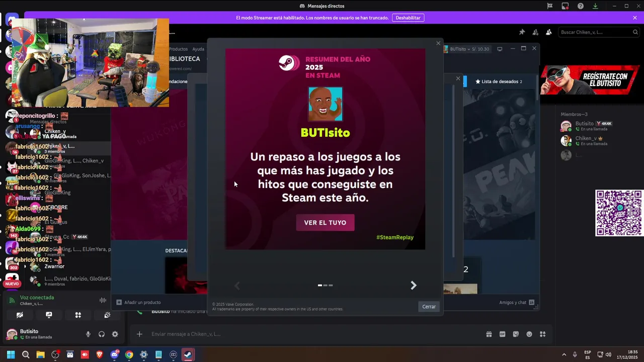Image resolution: width=644 pixels, height=362 pixels.
Task: Close the Steam news dialog with the top X
Action: coord(438,43)
